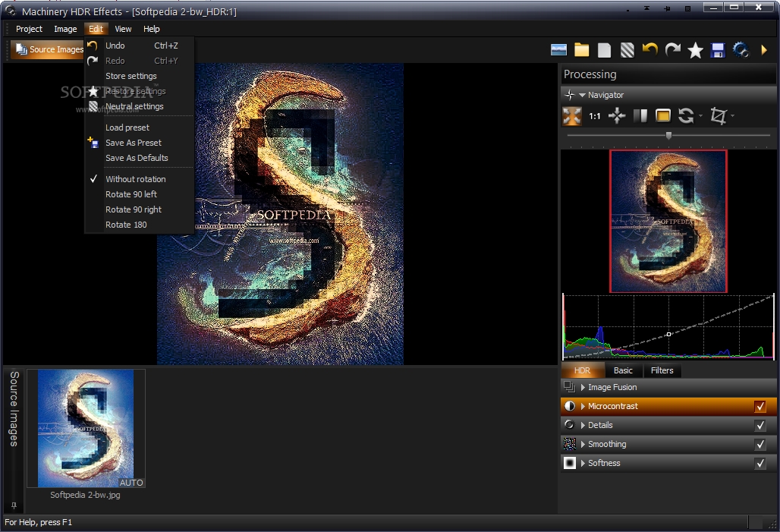Choose Undo from the Edit menu
Screen dimensions: 780x532
(x=140, y=46)
